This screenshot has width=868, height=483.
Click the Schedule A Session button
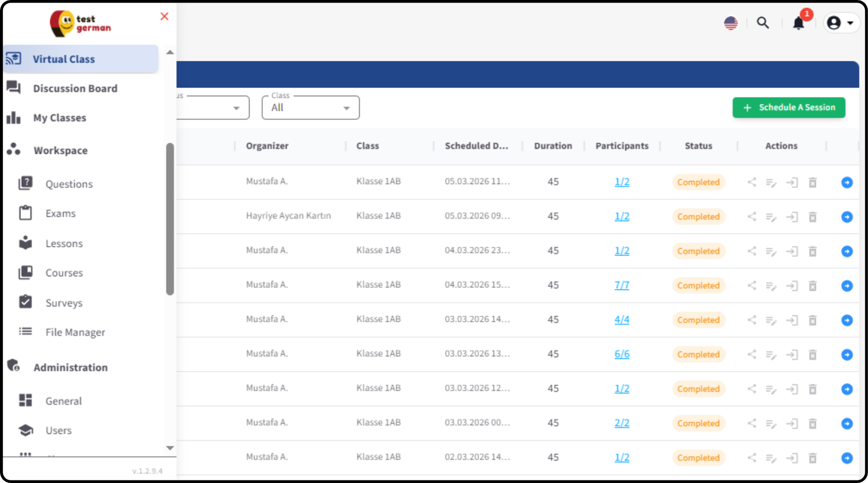point(788,107)
